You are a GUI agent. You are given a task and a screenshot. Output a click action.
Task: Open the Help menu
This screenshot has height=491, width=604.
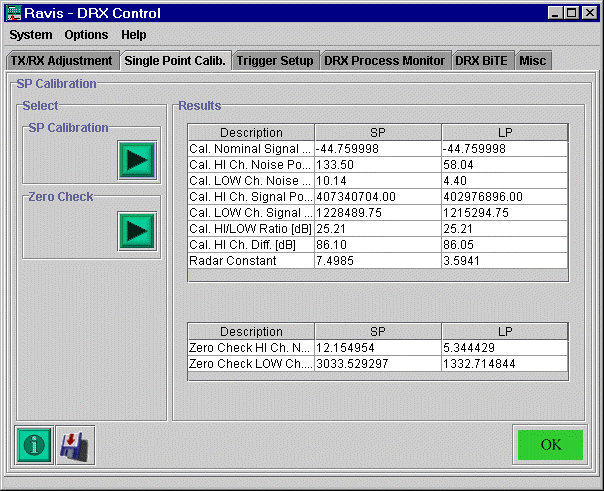coord(134,35)
